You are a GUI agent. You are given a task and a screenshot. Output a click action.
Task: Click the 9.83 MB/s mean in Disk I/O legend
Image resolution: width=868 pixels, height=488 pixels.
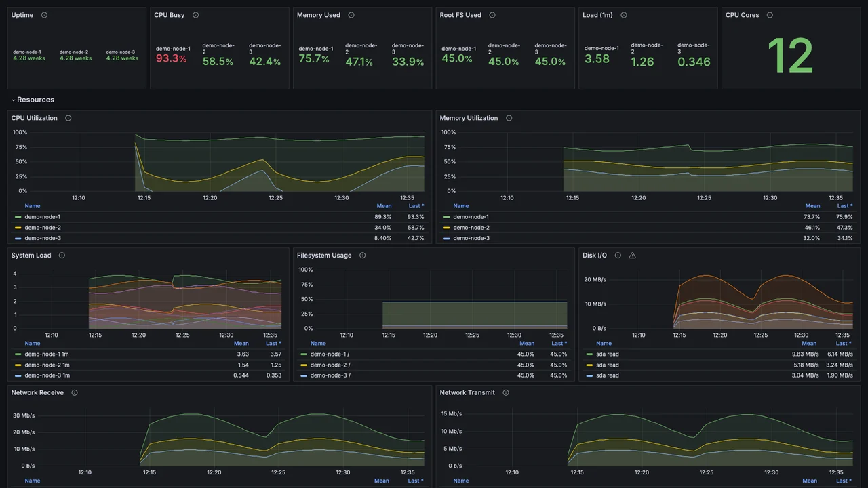805,354
